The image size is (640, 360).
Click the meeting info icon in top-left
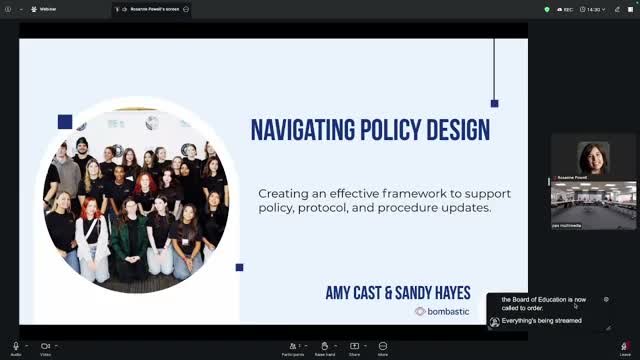point(8,9)
